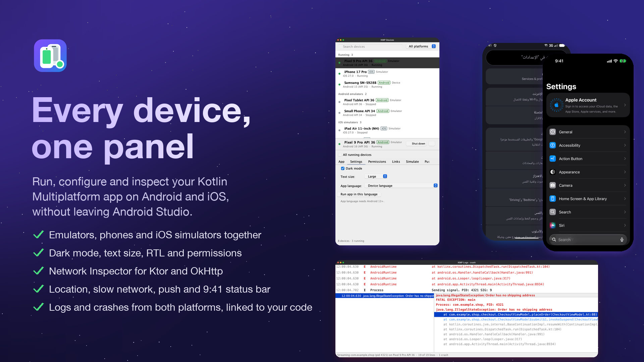Open the Text size Large dropdown
The image size is (644, 362).
click(376, 176)
